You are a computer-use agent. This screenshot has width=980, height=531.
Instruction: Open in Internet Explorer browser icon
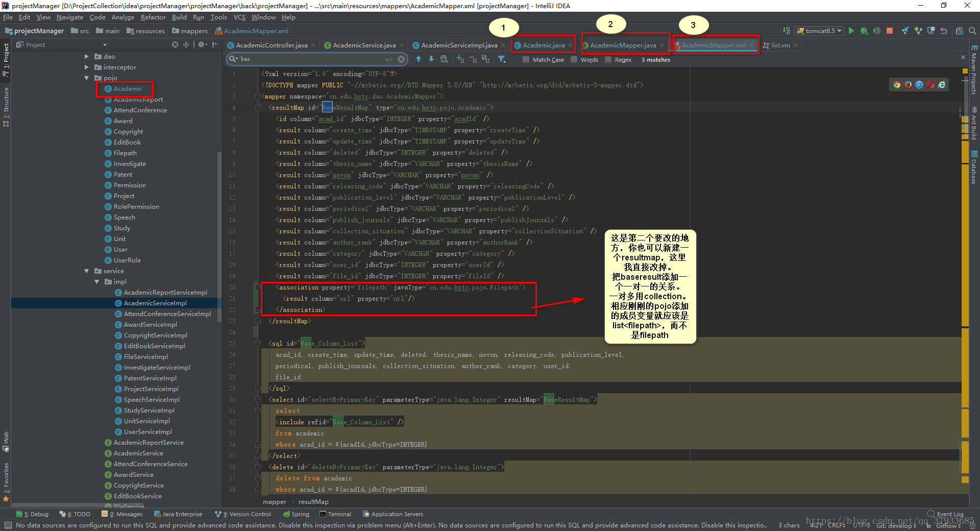(942, 85)
